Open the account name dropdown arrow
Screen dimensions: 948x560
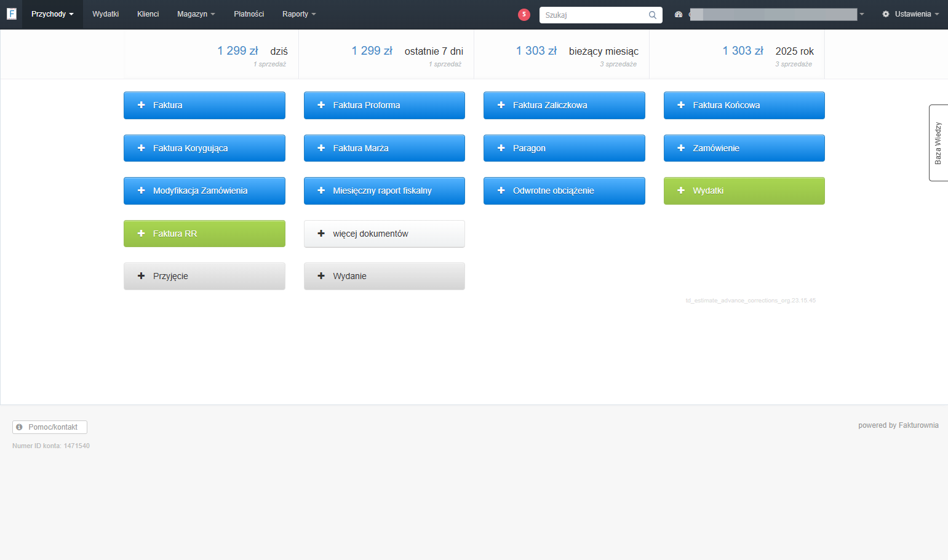862,14
